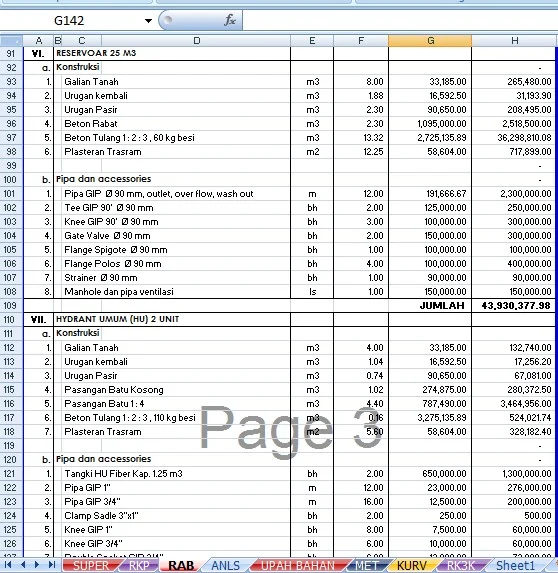
Task: Click cell 'Galian Tanah' in row 93
Action: 91,81
